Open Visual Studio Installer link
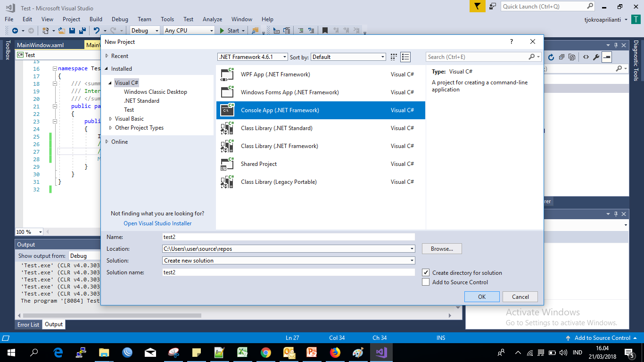Screen dimensions: 644x362 (157, 222)
